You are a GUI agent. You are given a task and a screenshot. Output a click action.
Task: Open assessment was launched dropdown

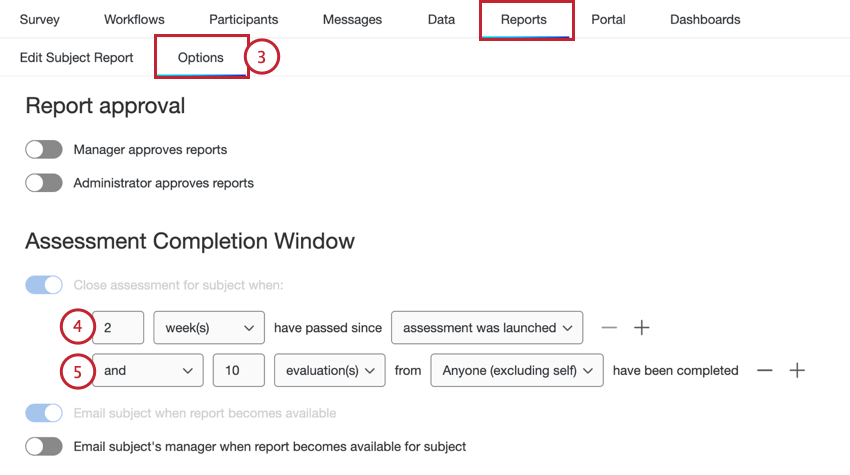[487, 328]
